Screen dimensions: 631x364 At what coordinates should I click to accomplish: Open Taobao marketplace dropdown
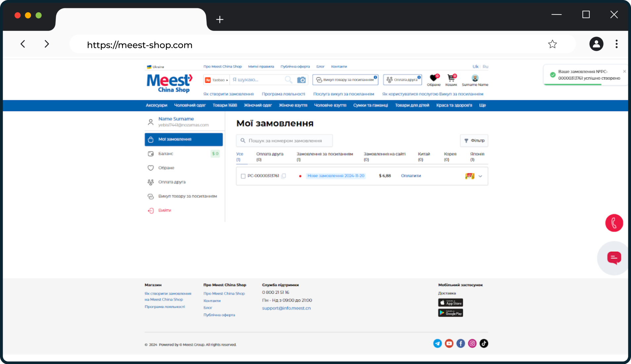pyautogui.click(x=217, y=80)
